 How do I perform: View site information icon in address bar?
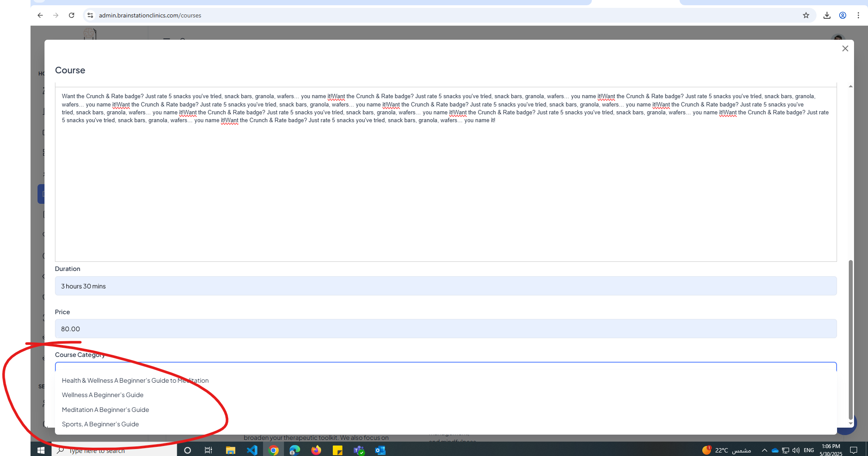(90, 15)
